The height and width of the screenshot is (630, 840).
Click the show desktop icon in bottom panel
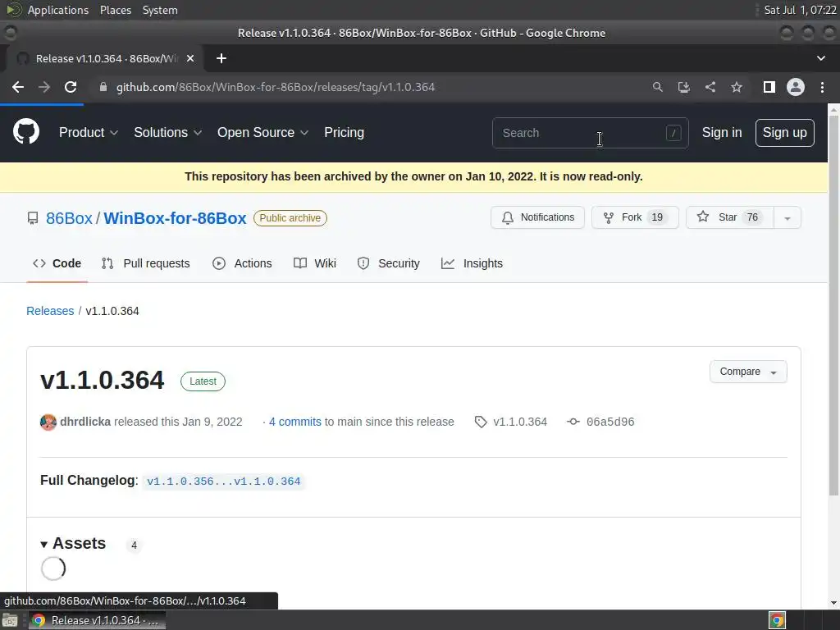(10, 620)
